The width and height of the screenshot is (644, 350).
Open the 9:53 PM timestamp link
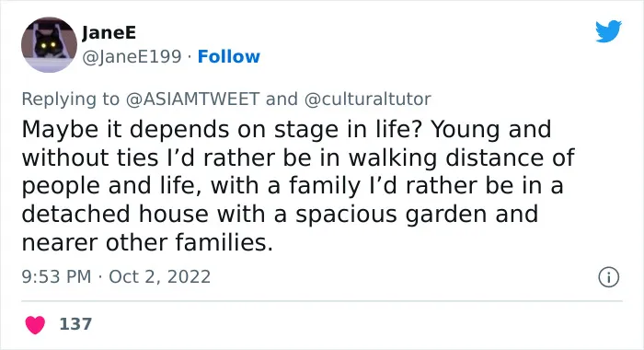tap(56, 277)
